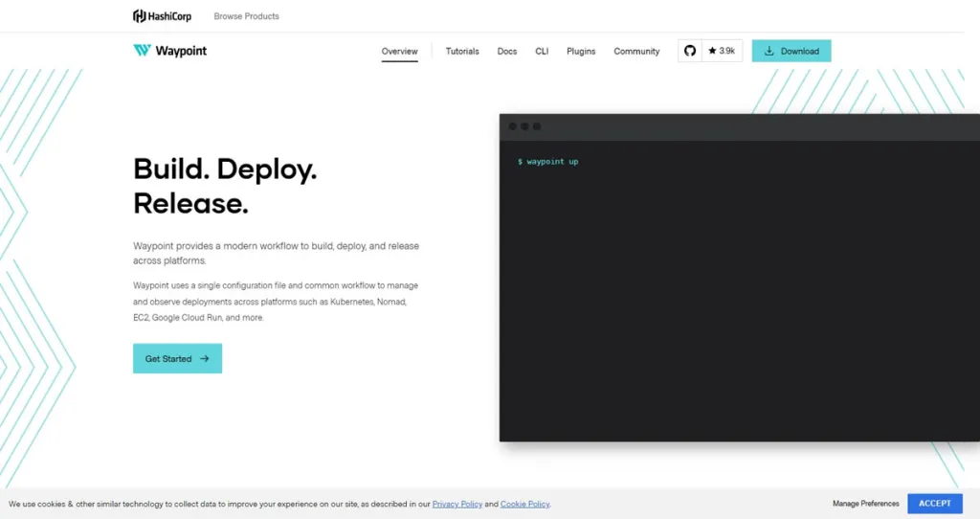Accept cookies with the ACCEPT button
This screenshot has height=519, width=980.
935,504
